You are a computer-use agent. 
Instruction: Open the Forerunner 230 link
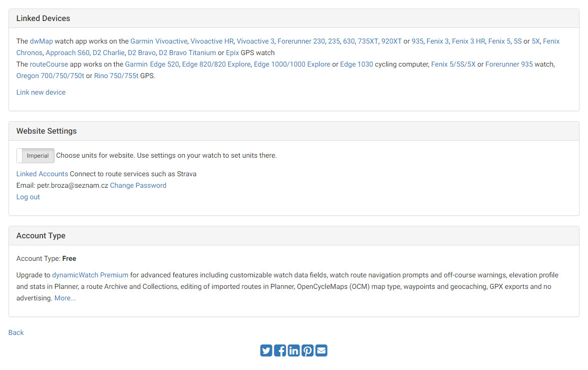pos(301,41)
